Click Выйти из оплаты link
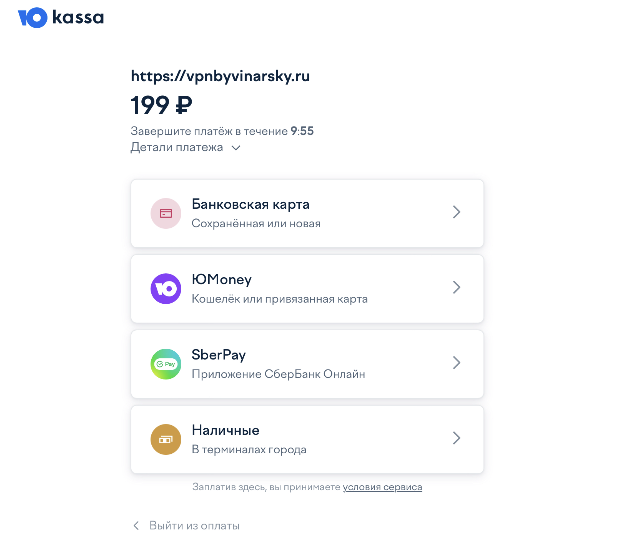The height and width of the screenshot is (544, 618). 194,525
